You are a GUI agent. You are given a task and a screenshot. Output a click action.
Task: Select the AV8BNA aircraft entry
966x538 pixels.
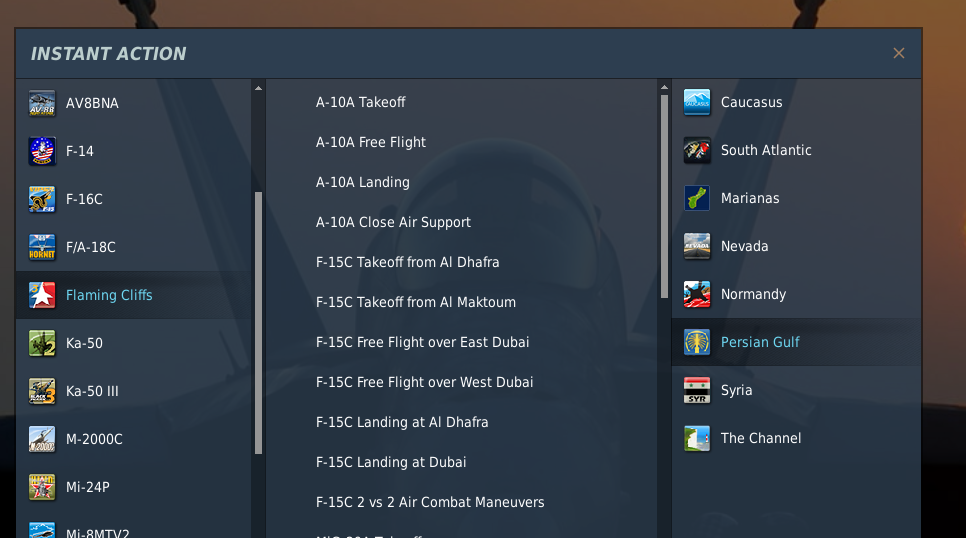(133, 103)
